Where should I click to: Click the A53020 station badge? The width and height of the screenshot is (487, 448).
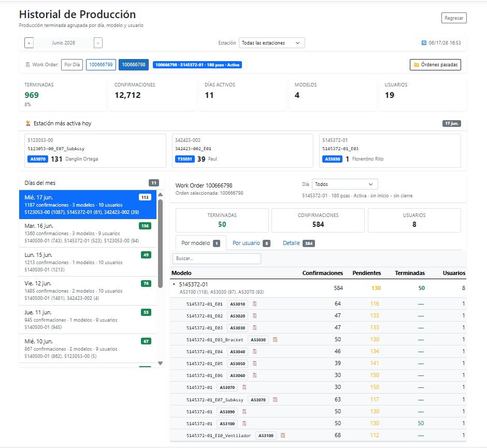[x=238, y=316]
